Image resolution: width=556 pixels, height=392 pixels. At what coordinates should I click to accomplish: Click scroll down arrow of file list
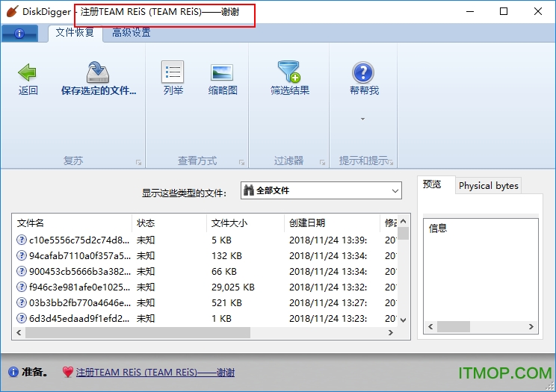(403, 320)
